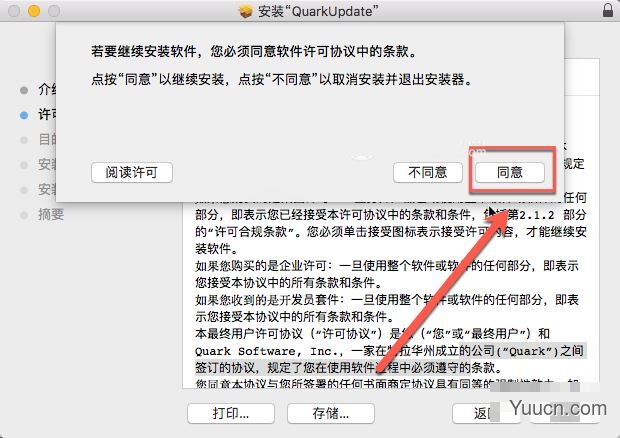The height and width of the screenshot is (438, 620).
Task: Click the lock icon in title bar
Action: [608, 10]
